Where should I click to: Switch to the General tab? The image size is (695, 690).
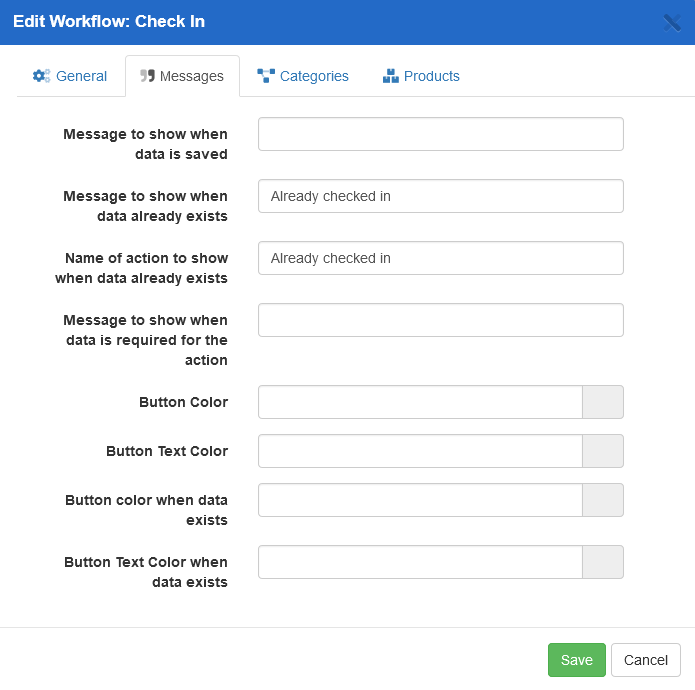click(x=70, y=76)
